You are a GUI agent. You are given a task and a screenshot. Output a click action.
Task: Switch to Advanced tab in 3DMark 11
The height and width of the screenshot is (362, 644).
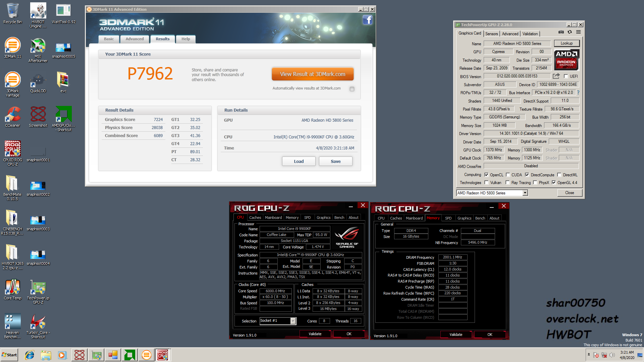click(135, 39)
